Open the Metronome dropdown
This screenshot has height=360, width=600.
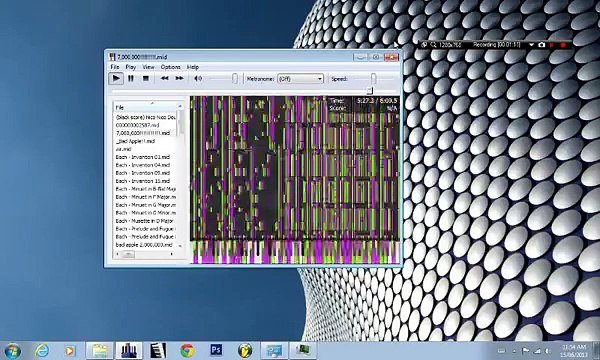(x=300, y=79)
